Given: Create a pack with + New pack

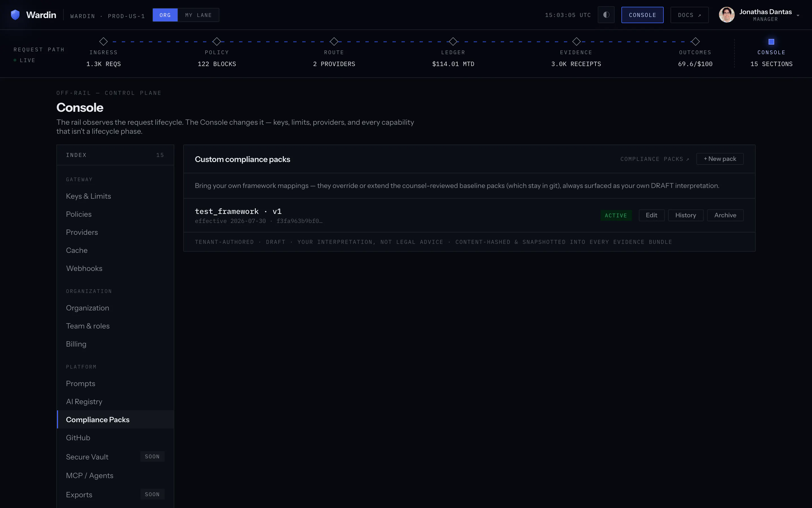Looking at the screenshot, I should [720, 159].
